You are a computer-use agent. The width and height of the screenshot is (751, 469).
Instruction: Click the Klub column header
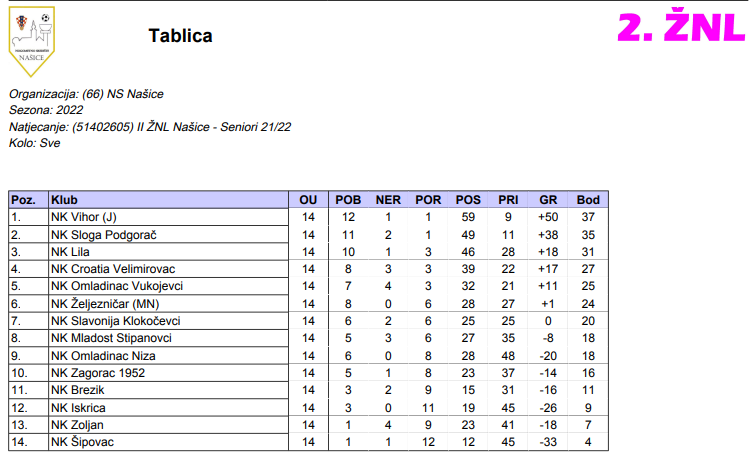coord(65,200)
